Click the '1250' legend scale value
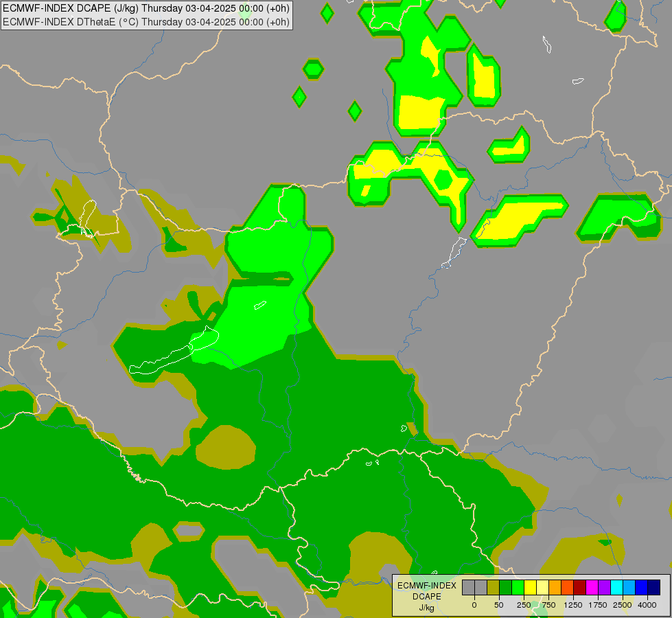Screen dimensions: 672x618 tap(573, 605)
